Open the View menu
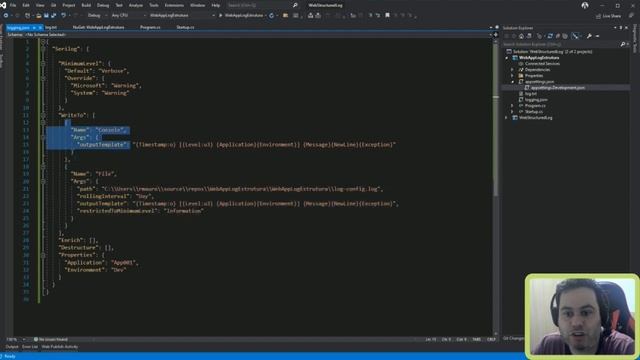 40,5
